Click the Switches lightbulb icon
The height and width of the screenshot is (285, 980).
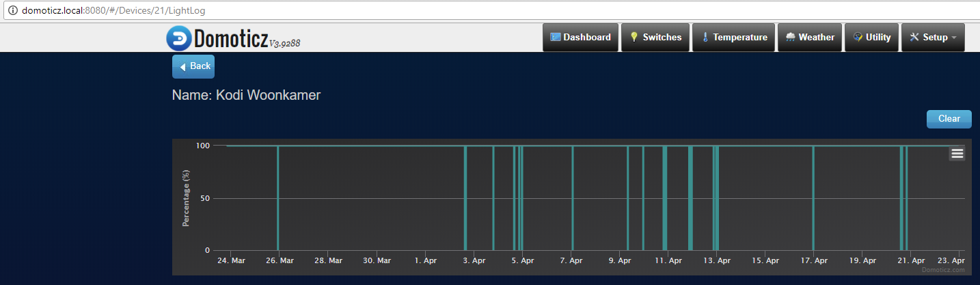click(x=634, y=37)
